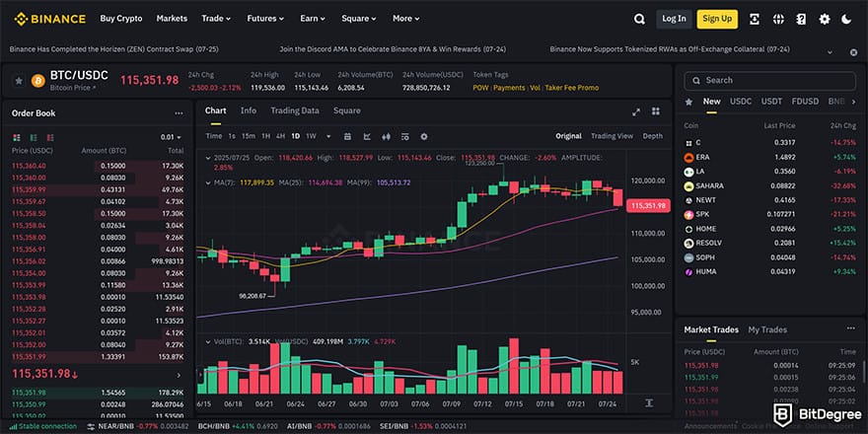Open the chart calendar date picker
The width and height of the screenshot is (868, 434).
point(347,136)
